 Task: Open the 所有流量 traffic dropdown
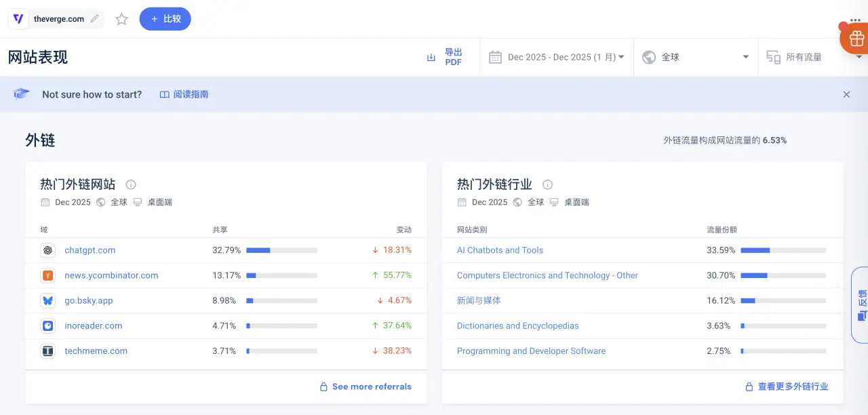pos(813,57)
